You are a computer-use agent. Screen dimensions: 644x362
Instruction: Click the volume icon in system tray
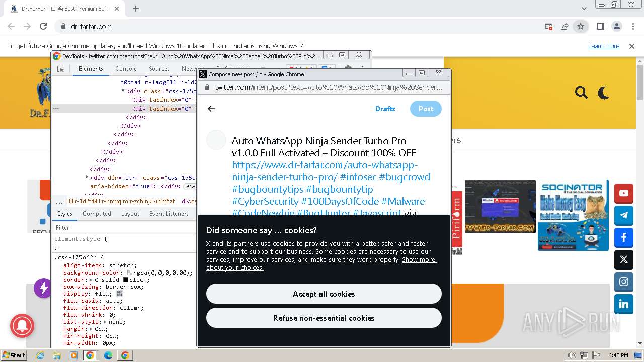point(572,355)
